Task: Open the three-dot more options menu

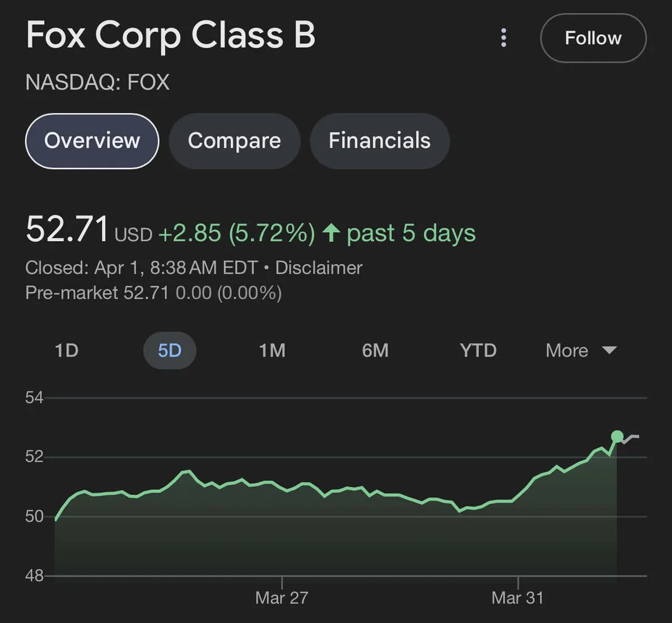Action: (x=504, y=38)
